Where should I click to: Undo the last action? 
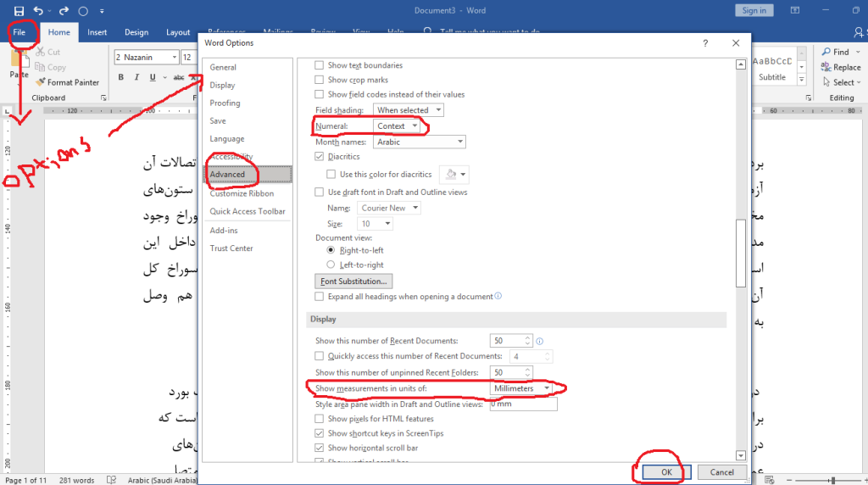pyautogui.click(x=38, y=11)
